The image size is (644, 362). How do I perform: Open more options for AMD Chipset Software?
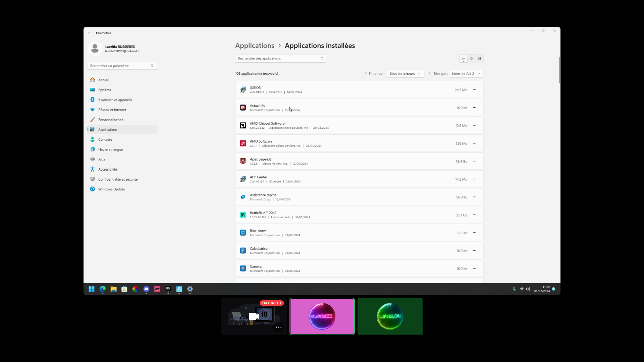[x=474, y=126]
